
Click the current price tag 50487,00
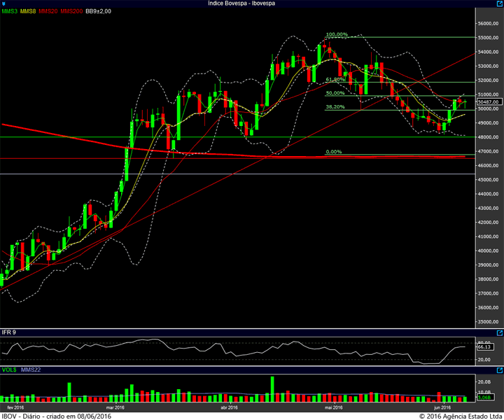coord(489,102)
